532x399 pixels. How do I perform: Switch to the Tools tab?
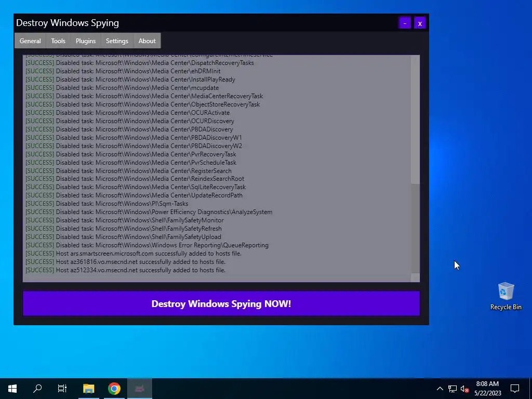[x=58, y=41]
